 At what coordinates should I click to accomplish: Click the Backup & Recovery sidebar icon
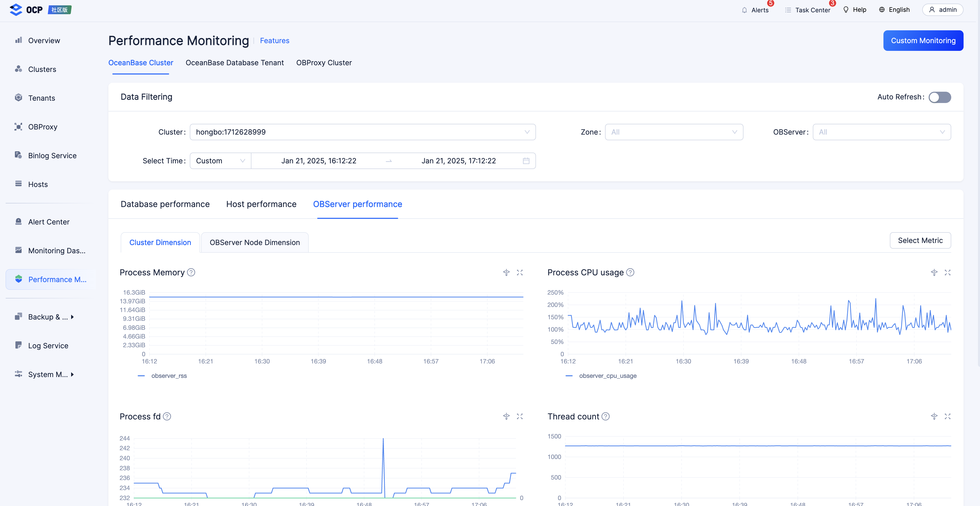[x=18, y=316]
